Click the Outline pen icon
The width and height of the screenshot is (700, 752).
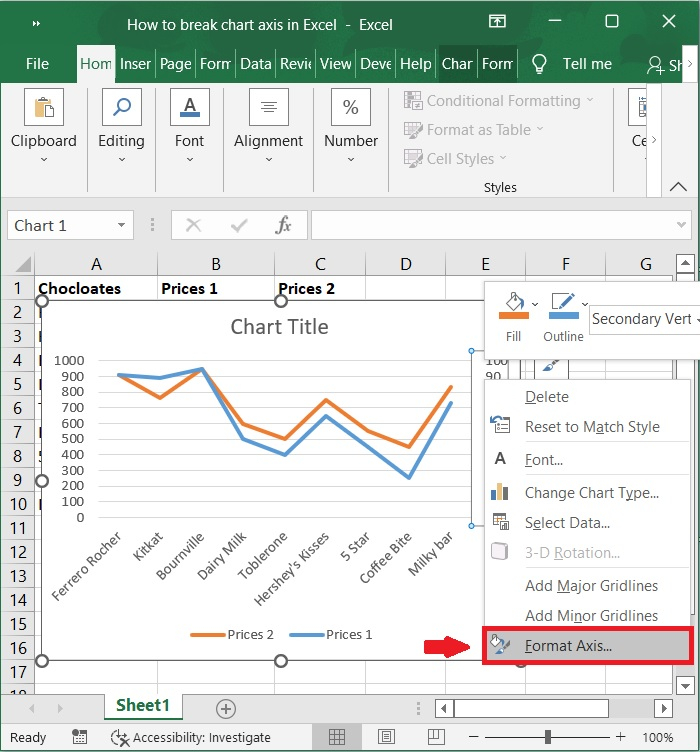(x=563, y=306)
